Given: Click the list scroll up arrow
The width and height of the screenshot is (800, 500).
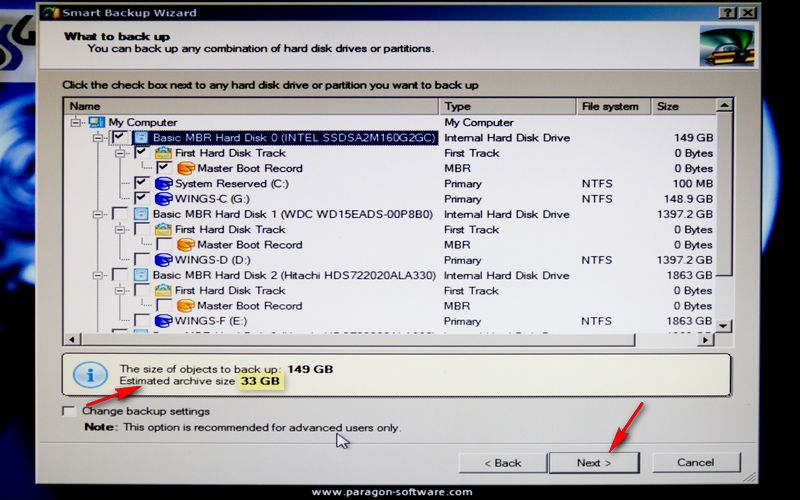Looking at the screenshot, I should (x=724, y=106).
